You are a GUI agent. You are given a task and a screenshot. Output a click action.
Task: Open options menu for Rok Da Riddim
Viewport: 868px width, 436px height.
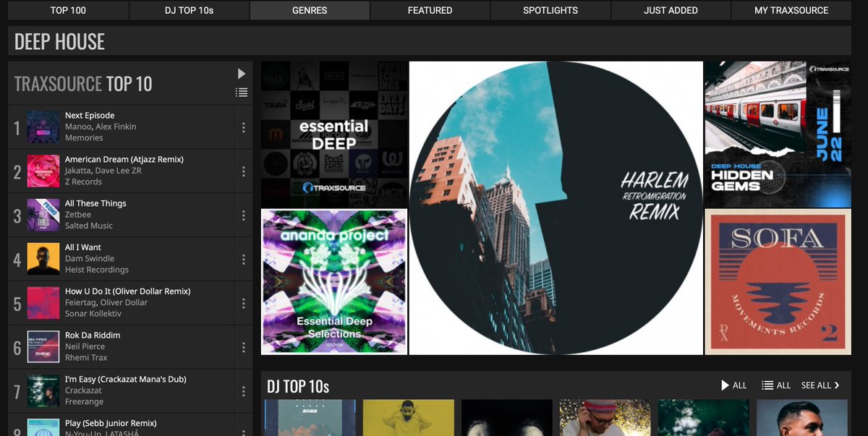pos(244,346)
